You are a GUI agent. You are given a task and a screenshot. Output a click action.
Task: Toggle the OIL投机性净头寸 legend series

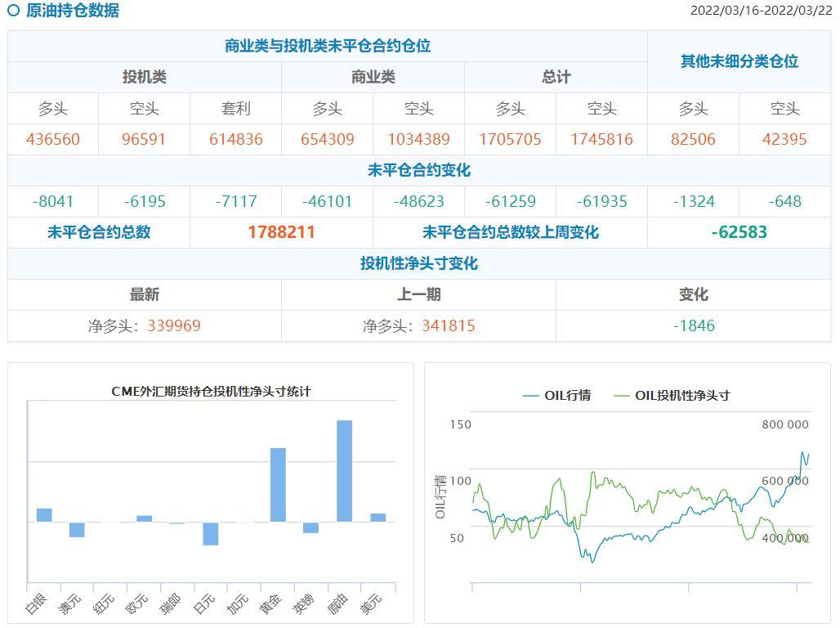point(672,396)
